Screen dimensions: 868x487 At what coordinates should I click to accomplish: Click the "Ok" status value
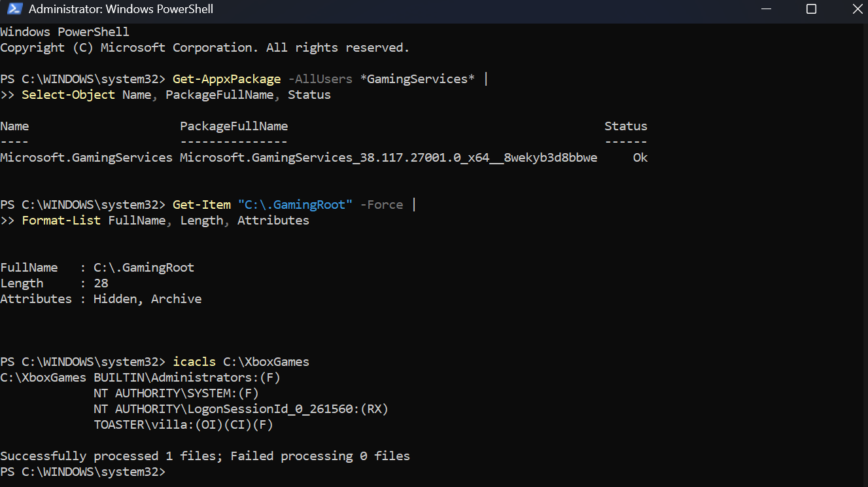[640, 158]
